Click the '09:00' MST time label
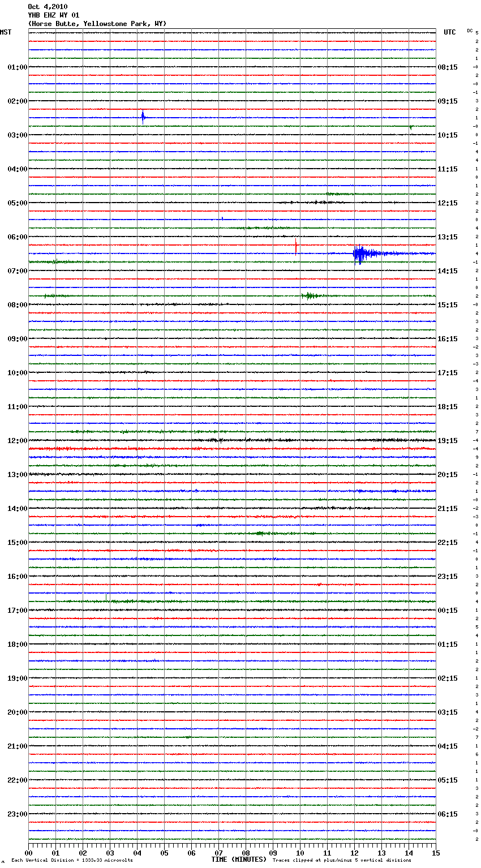This screenshot has width=481, height=868. tap(18, 339)
